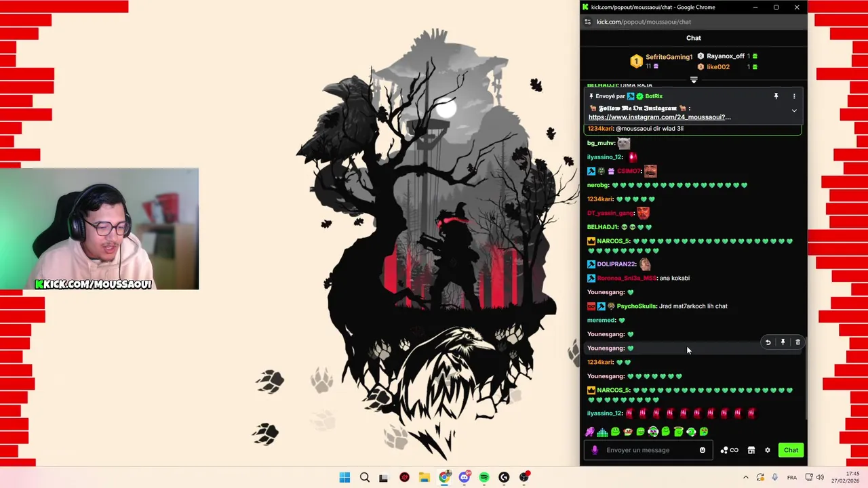Insert the green halo angel emote
Screen dimensions: 868x488
678,432
